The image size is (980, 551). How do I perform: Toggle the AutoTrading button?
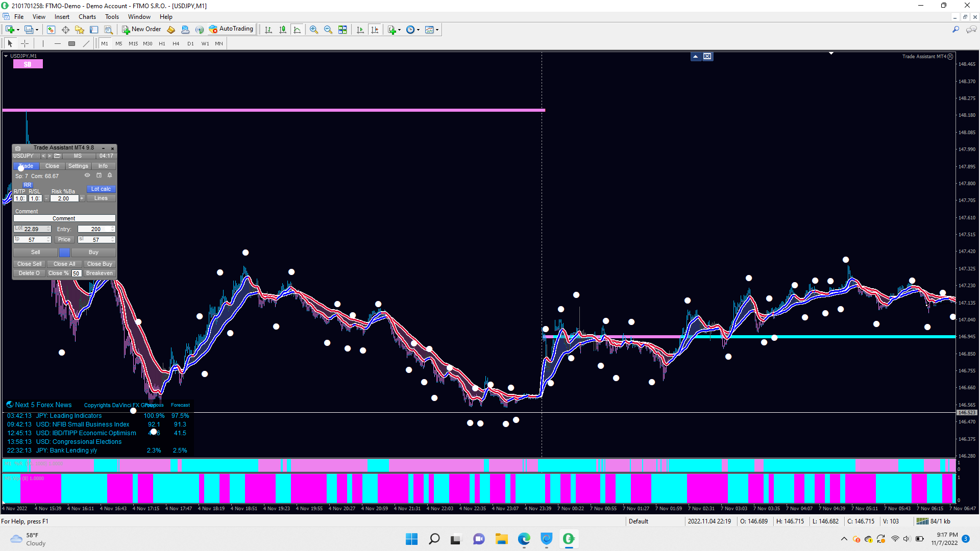(231, 29)
